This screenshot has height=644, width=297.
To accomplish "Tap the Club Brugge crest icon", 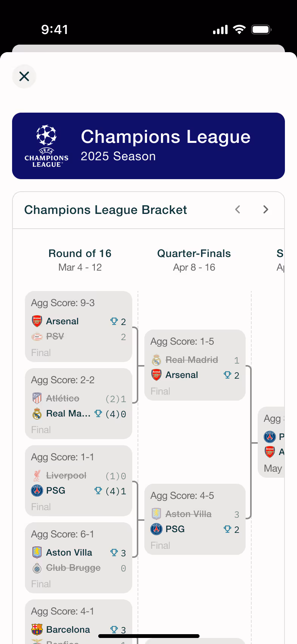I will coord(37,568).
